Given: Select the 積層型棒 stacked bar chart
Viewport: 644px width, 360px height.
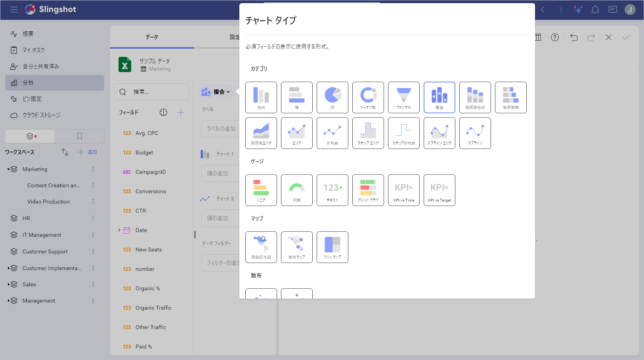Looking at the screenshot, I should pos(511,97).
